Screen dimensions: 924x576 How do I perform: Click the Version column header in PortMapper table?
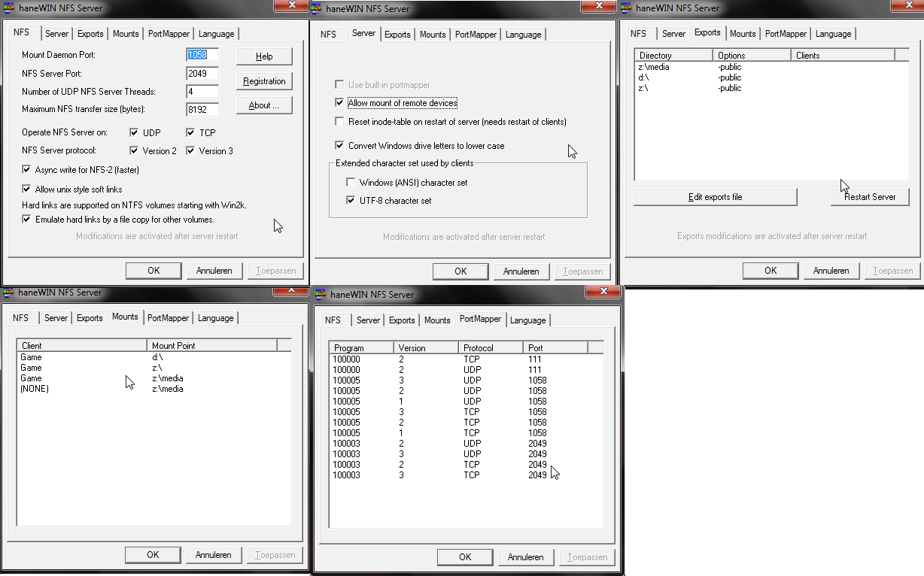(x=426, y=348)
